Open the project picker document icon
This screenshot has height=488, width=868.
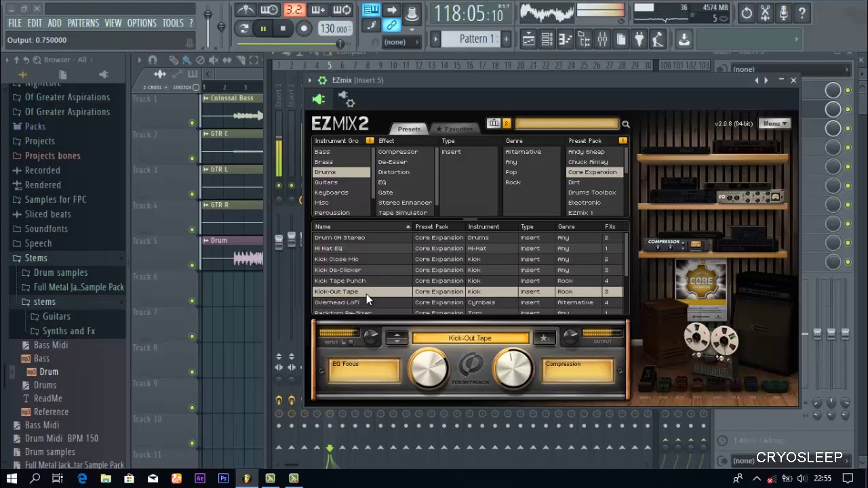point(620,39)
